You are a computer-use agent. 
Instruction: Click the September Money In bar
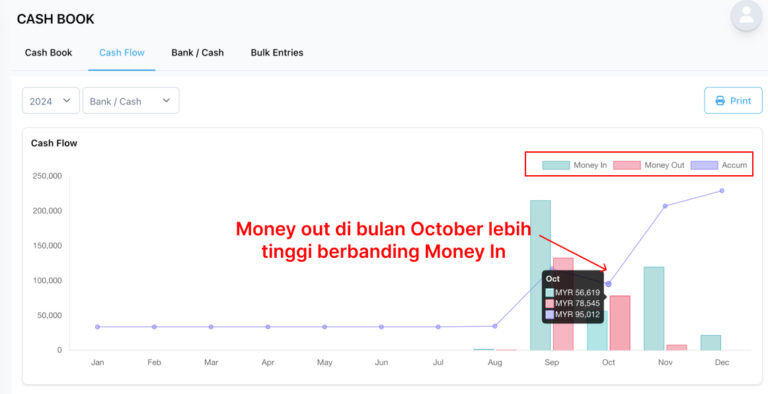coord(540,275)
